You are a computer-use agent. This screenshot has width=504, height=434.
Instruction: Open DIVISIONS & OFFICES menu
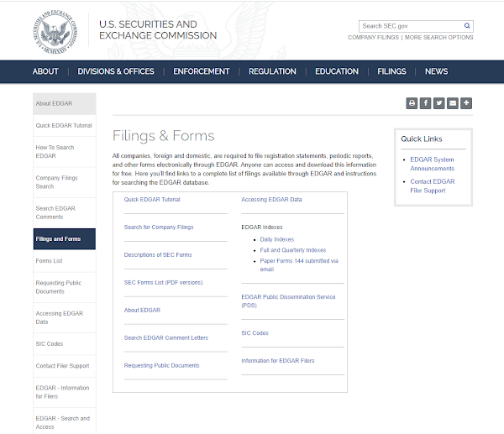point(116,71)
